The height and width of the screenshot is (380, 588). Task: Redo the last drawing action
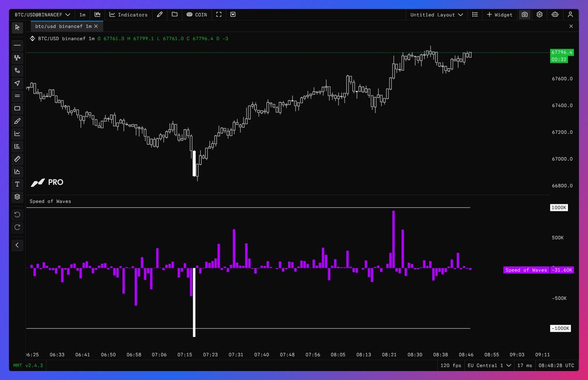coord(17,227)
